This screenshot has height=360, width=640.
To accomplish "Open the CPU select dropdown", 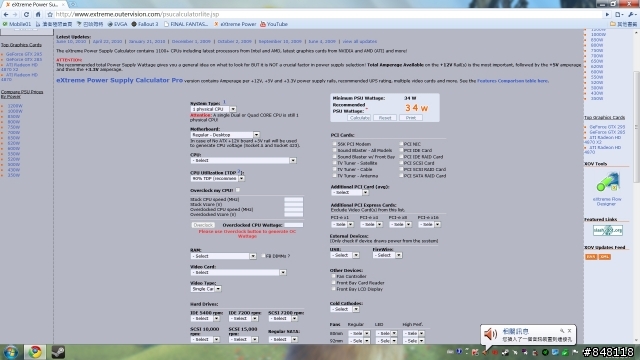I will (243, 160).
